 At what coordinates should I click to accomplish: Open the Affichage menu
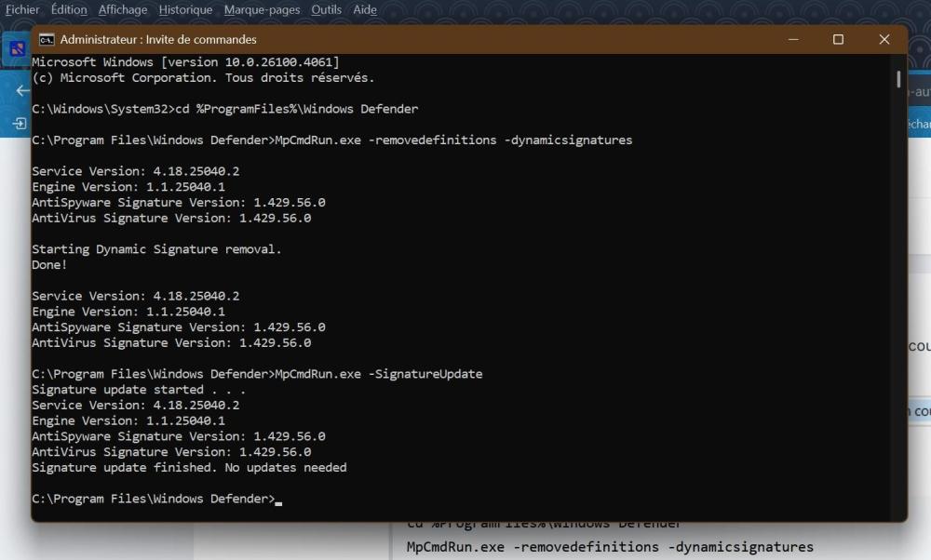(123, 10)
